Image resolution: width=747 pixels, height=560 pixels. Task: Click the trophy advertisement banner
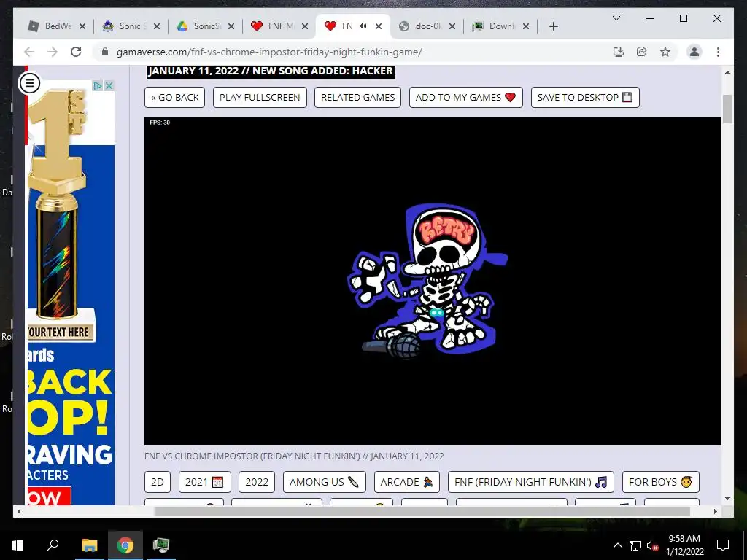click(71, 292)
